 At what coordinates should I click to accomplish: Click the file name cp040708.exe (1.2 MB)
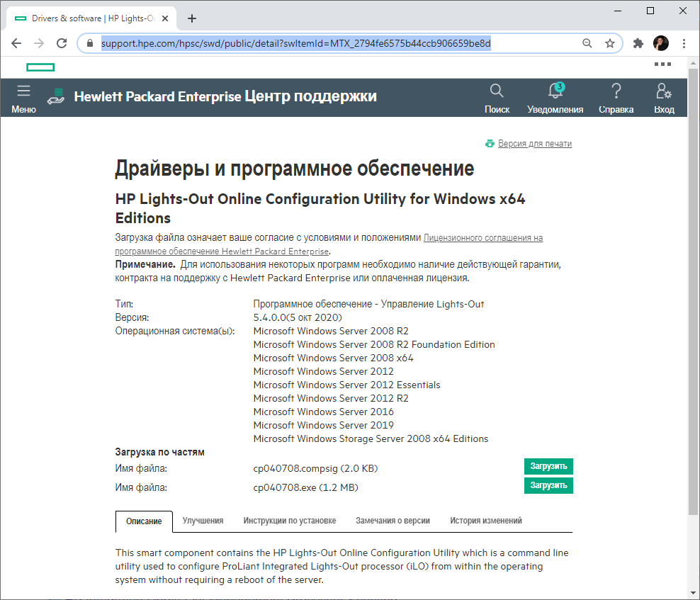(x=305, y=487)
